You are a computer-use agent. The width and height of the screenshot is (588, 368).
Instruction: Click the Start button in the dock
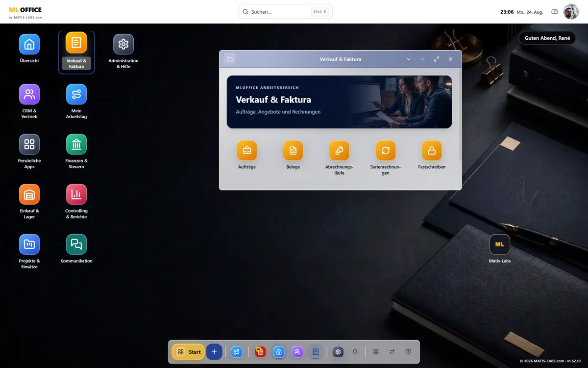188,352
